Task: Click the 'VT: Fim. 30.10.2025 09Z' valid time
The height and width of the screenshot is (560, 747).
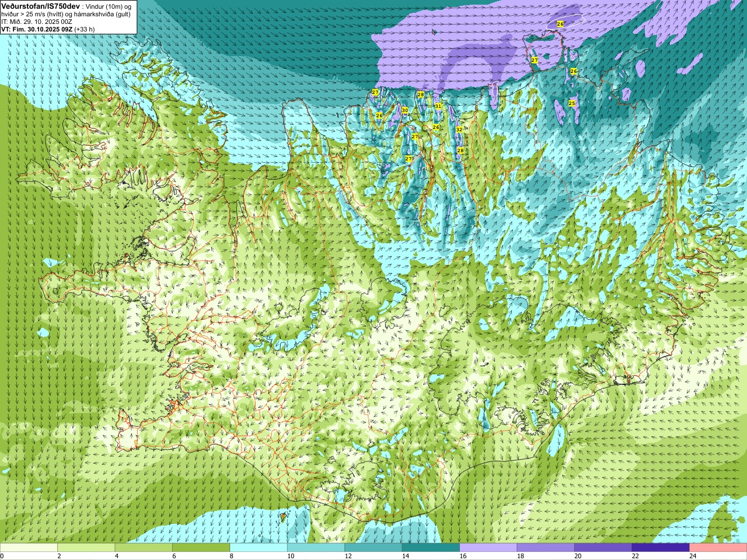Action: tap(37, 29)
